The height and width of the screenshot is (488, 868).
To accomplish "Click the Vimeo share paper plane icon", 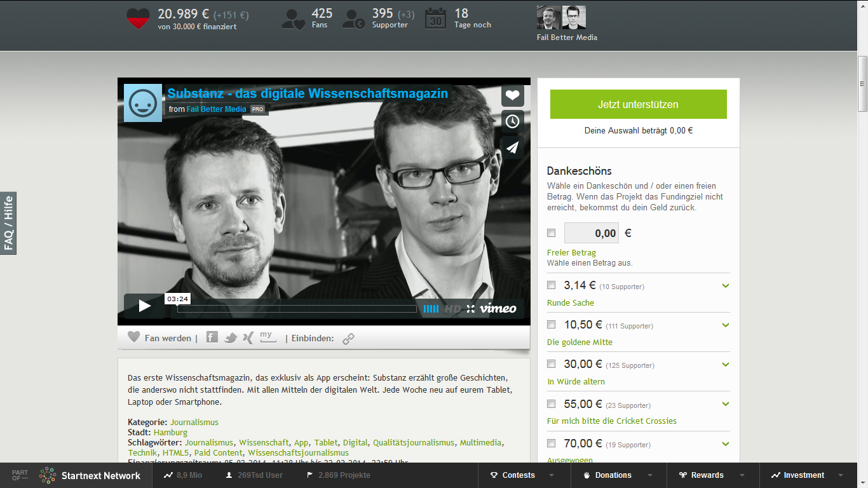I will click(x=513, y=147).
